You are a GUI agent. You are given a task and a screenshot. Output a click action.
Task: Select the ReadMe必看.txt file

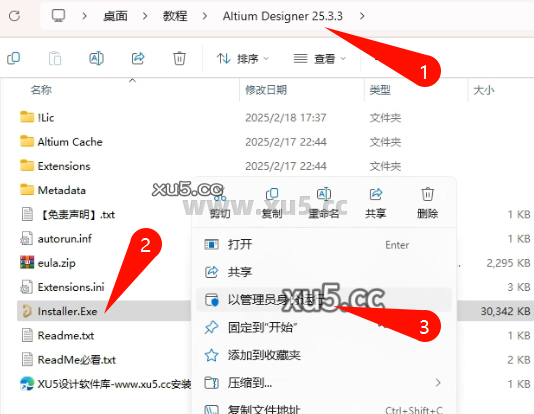coord(77,360)
